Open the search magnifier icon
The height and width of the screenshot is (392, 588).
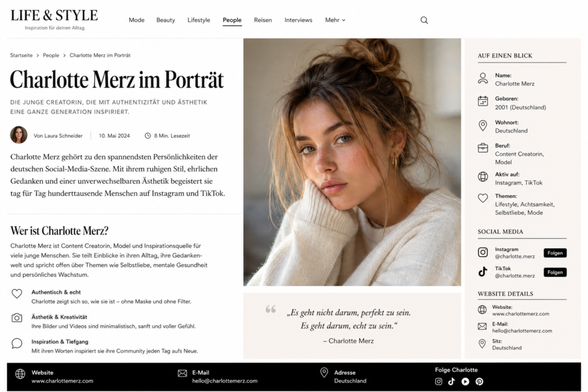click(424, 20)
